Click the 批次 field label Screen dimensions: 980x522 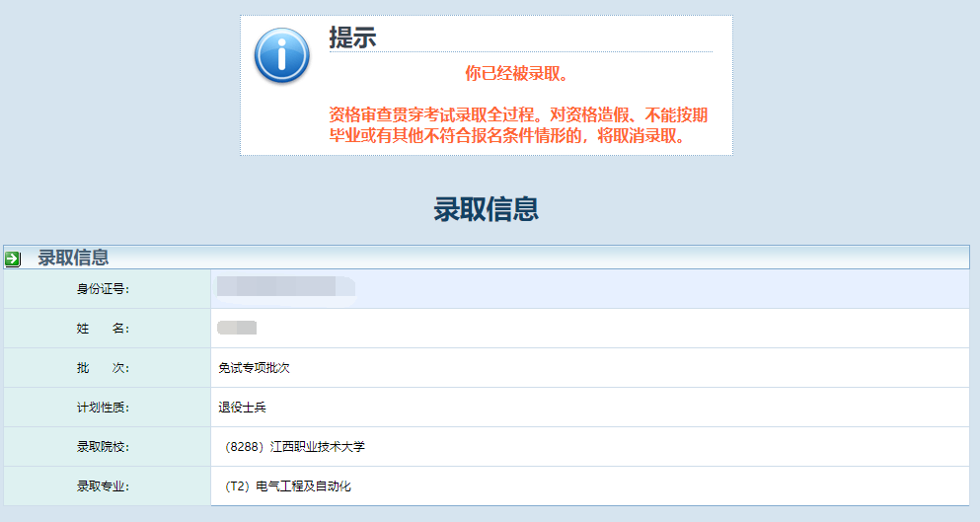[x=104, y=368]
